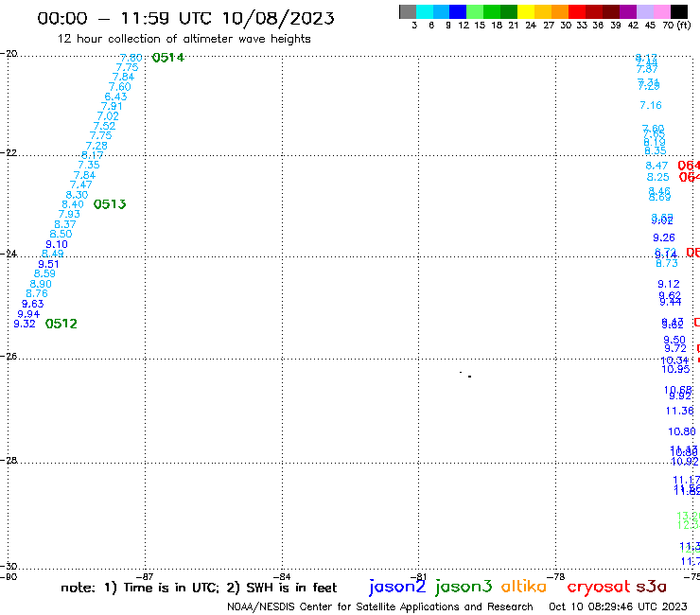This screenshot has height=615, width=700.
Task: Click the wave height value '9.51'
Action: [x=48, y=264]
